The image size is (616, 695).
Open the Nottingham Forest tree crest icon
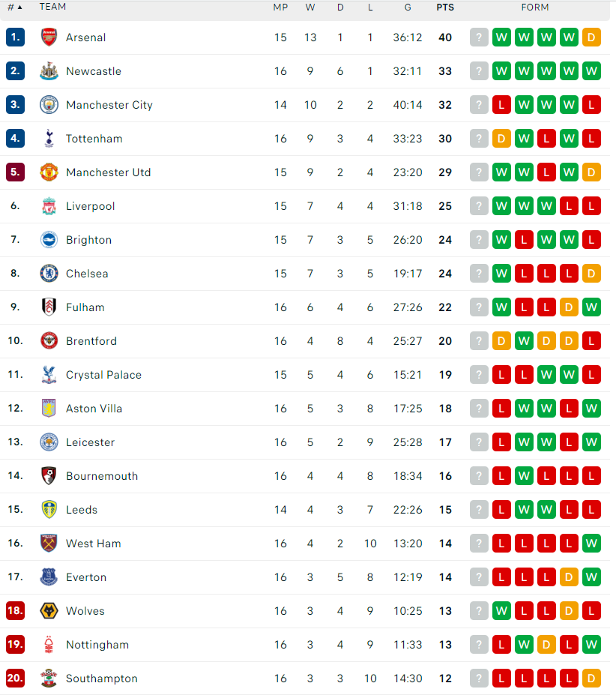49,645
